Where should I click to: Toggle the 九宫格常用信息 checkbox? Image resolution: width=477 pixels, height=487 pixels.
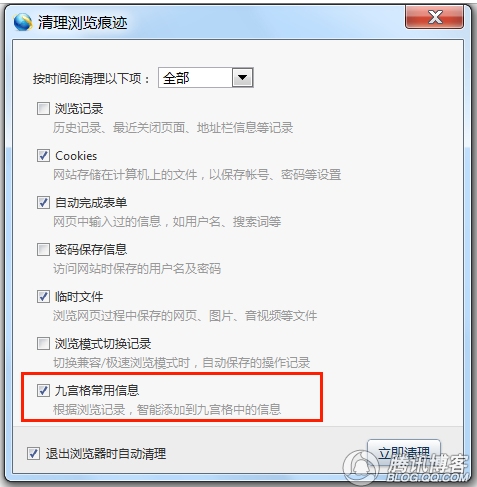coord(43,390)
